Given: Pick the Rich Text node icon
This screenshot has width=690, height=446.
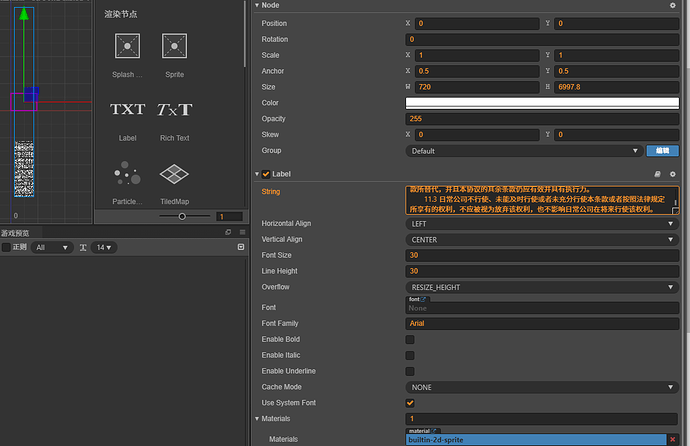Looking at the screenshot, I should 174,109.
